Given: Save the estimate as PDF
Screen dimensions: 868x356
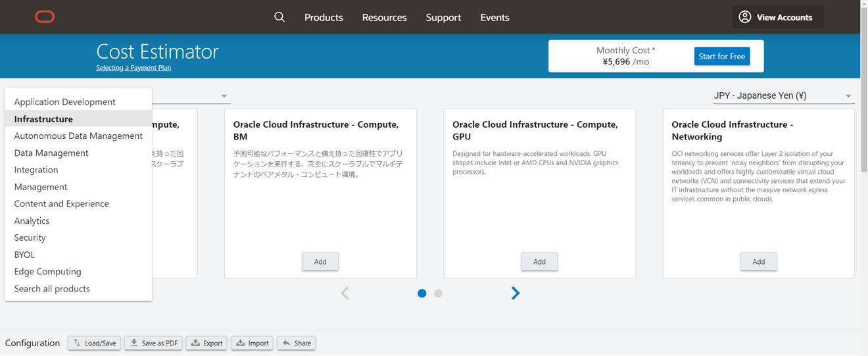Looking at the screenshot, I should [x=154, y=343].
